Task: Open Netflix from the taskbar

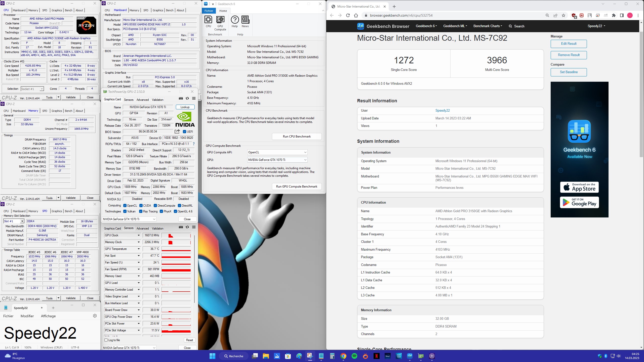Action: (376, 356)
